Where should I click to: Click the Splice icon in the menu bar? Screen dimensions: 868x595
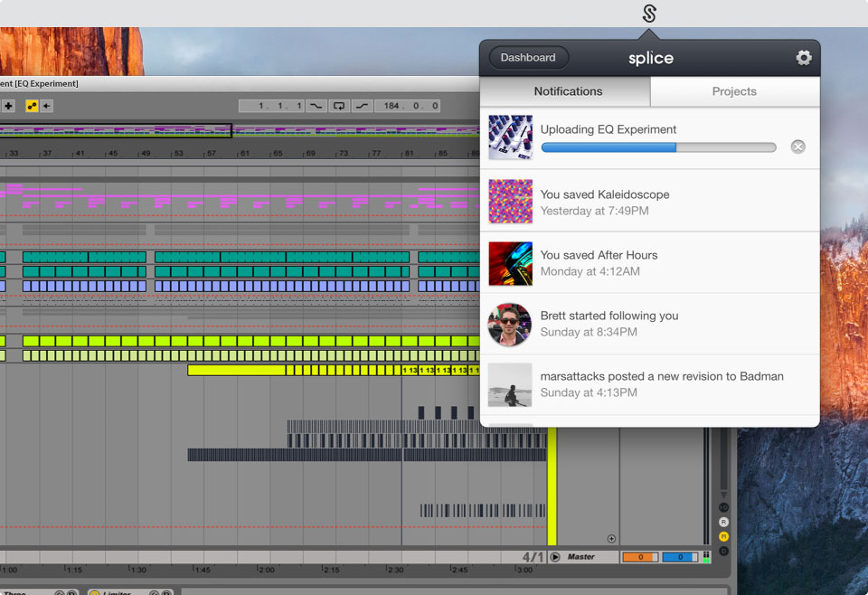(649, 14)
